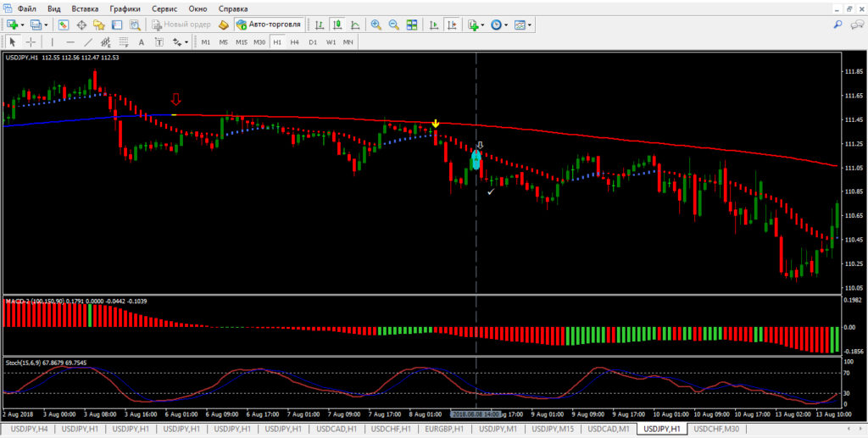Image resolution: width=868 pixels, height=438 pixels.
Task: Click the zoom out magnifier icon
Action: 393,25
